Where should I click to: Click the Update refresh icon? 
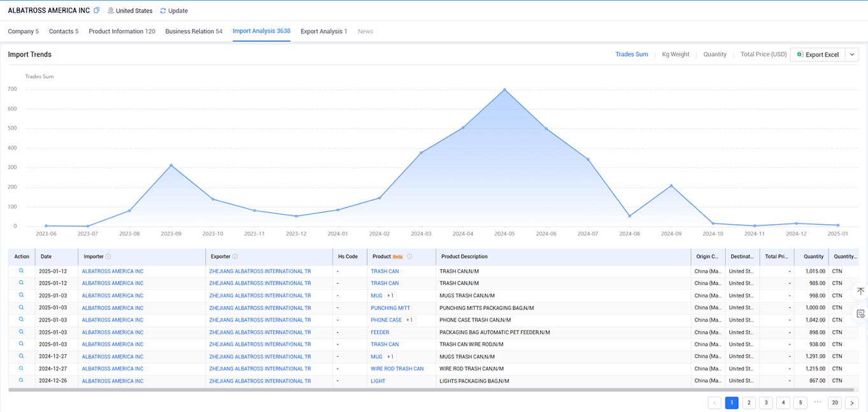click(x=163, y=11)
